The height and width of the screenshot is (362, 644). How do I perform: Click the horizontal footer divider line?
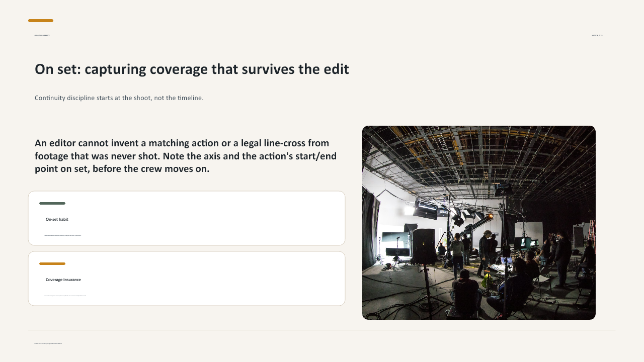[x=322, y=330]
